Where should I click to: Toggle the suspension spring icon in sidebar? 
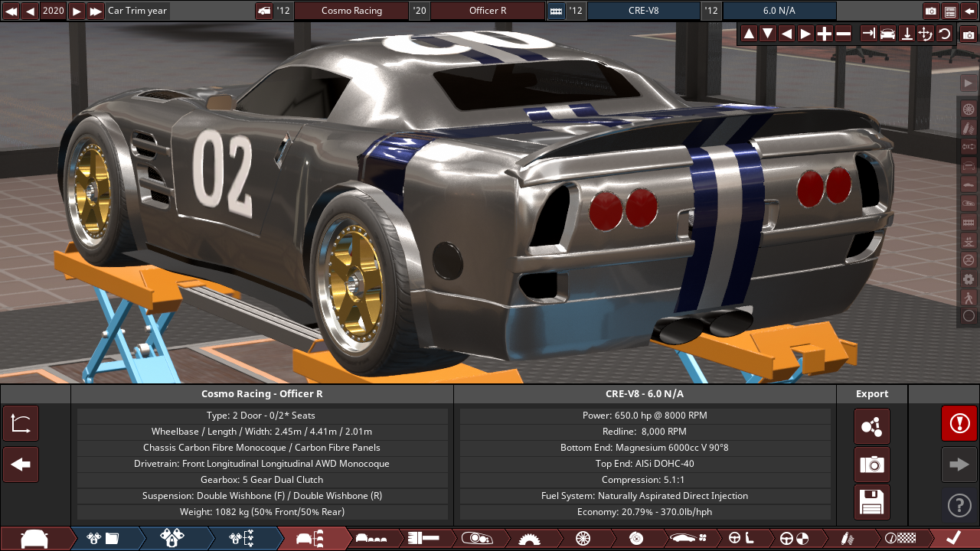(969, 128)
